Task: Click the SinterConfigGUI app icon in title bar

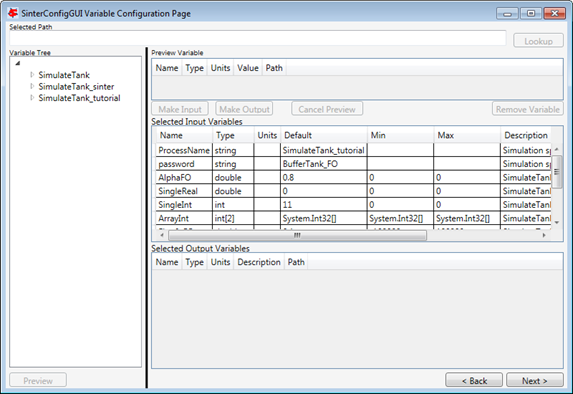Action: (x=13, y=14)
